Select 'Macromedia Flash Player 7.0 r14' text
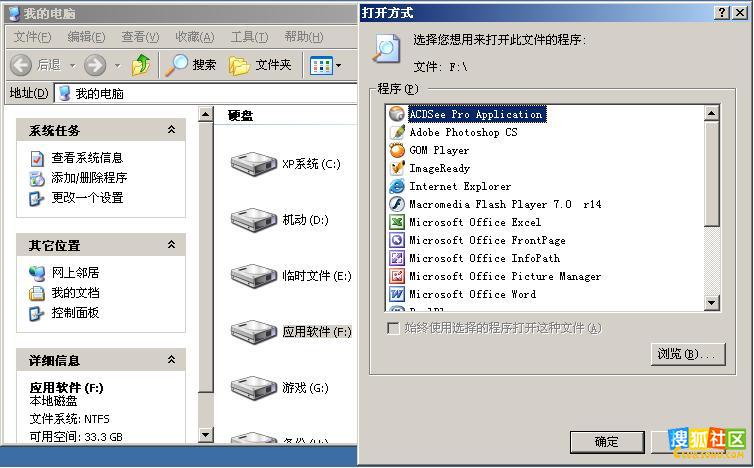 (x=505, y=204)
